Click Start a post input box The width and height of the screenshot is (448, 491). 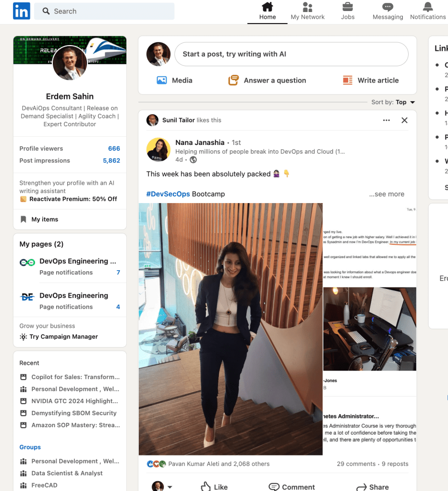[291, 54]
